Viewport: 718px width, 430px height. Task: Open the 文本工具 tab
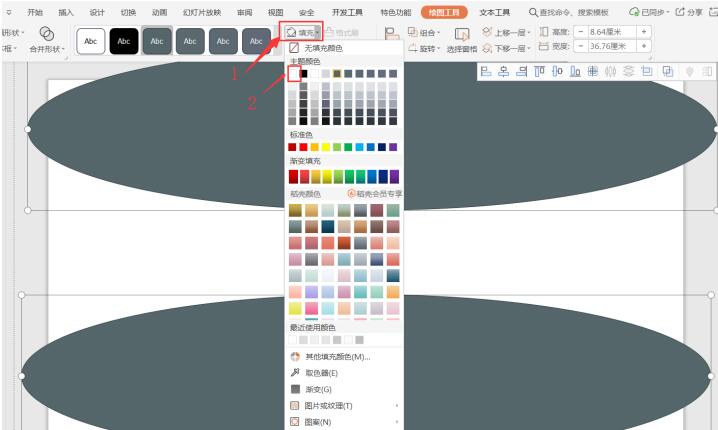point(495,12)
